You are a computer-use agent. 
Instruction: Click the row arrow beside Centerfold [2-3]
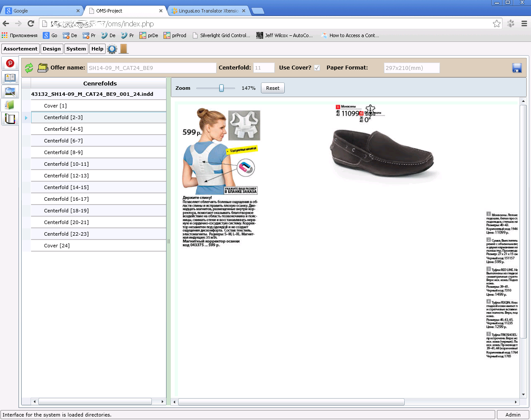tap(26, 117)
